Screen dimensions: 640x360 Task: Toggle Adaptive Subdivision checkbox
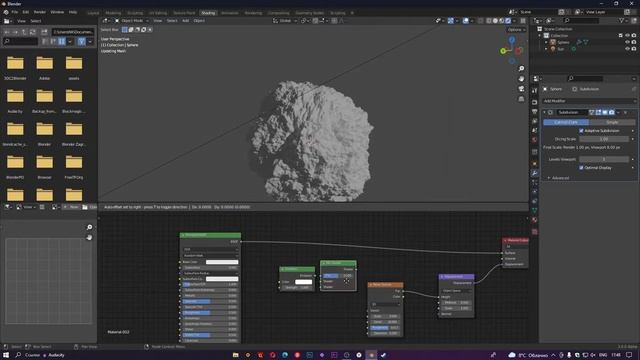(x=581, y=131)
